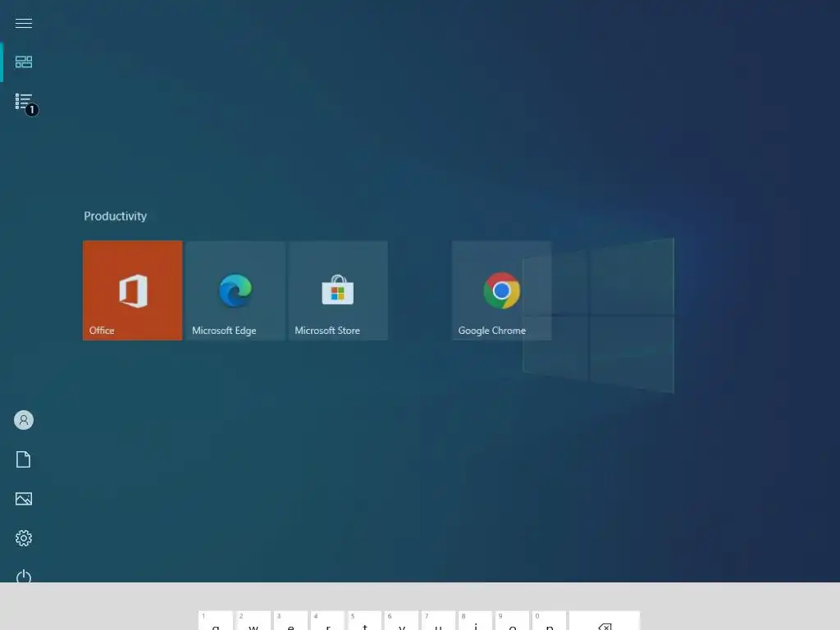Launch the Office tile
This screenshot has height=630, width=840.
[132, 290]
